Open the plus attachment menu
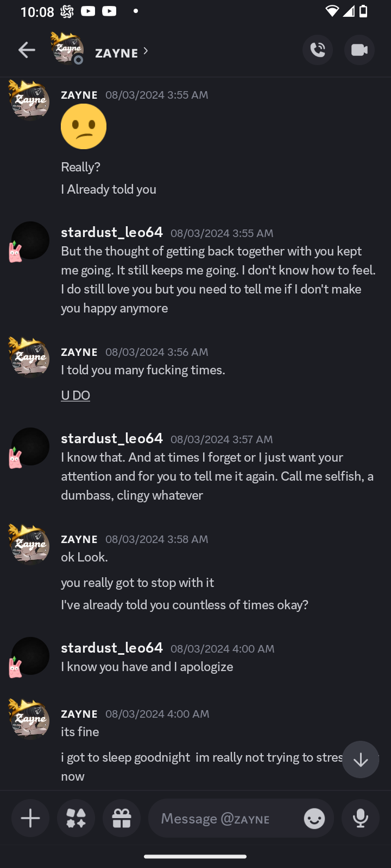391x868 pixels. (30, 818)
